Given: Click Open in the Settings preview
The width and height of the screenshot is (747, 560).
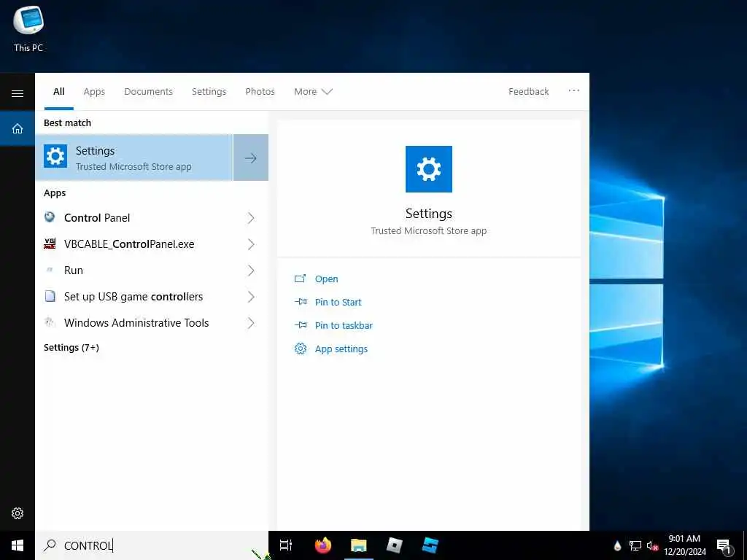Looking at the screenshot, I should (x=326, y=279).
